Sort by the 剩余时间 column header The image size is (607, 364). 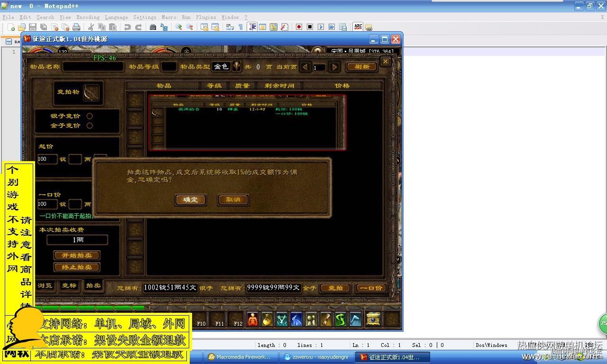(x=279, y=86)
